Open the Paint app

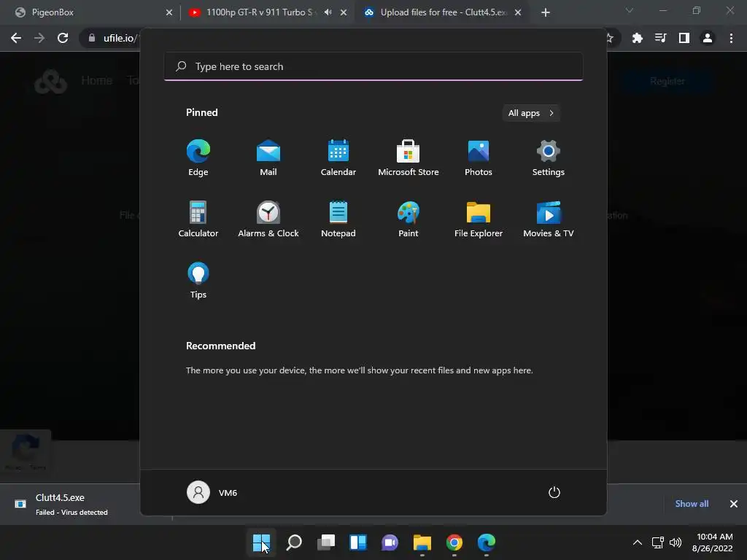click(409, 219)
